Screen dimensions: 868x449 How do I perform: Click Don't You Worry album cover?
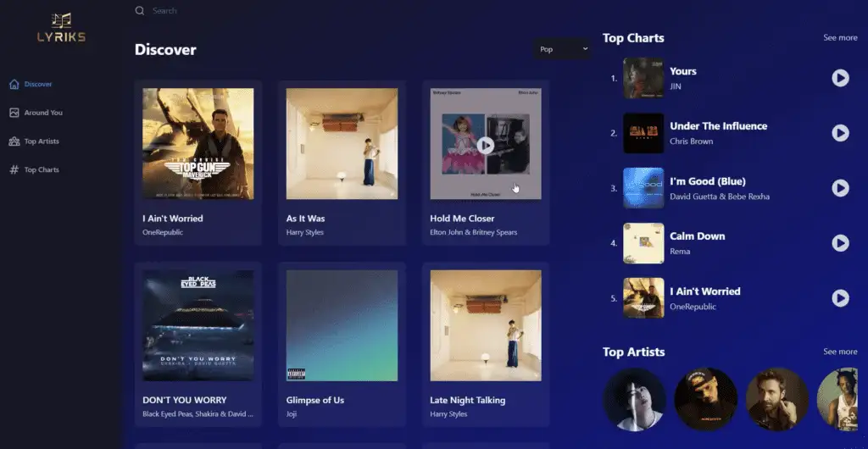pyautogui.click(x=198, y=325)
